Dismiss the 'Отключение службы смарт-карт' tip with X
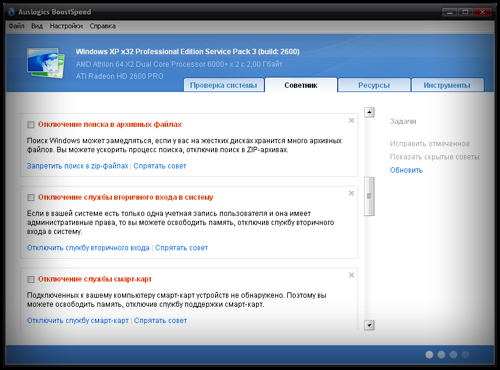The image size is (500, 370). pos(351,275)
